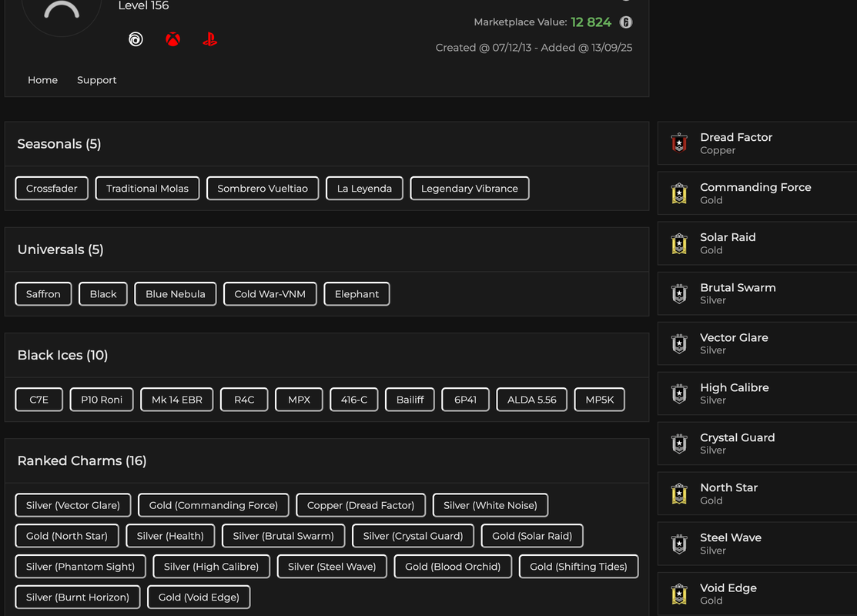This screenshot has height=616, width=857.
Task: Choose the MPX Black Ice tag
Action: coord(299,400)
